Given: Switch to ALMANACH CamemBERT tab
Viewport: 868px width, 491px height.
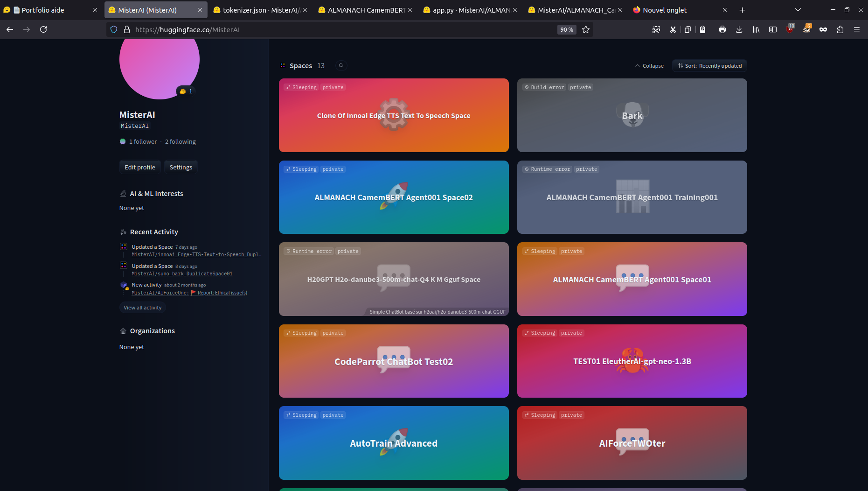Looking at the screenshot, I should tap(366, 10).
